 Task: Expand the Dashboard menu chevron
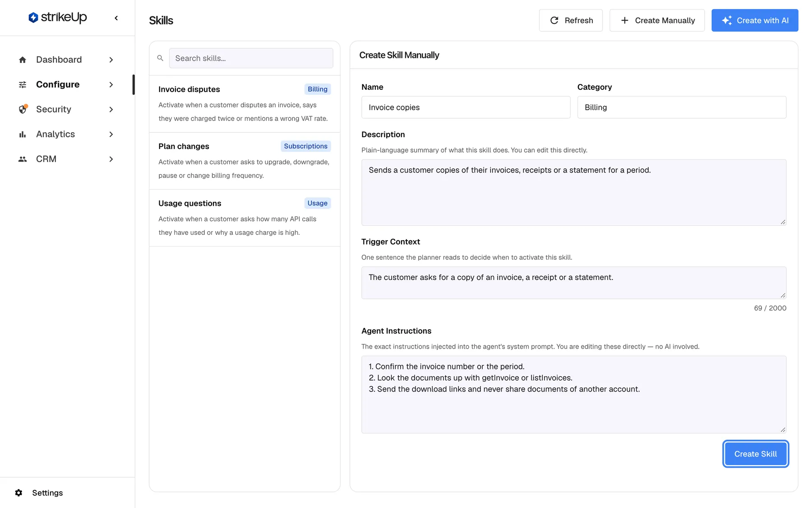click(111, 60)
